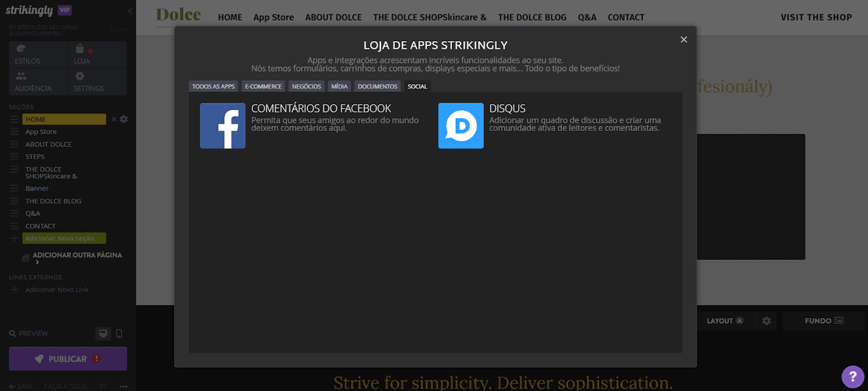Select Q&A section in sidebar
868x391 pixels.
point(33,214)
